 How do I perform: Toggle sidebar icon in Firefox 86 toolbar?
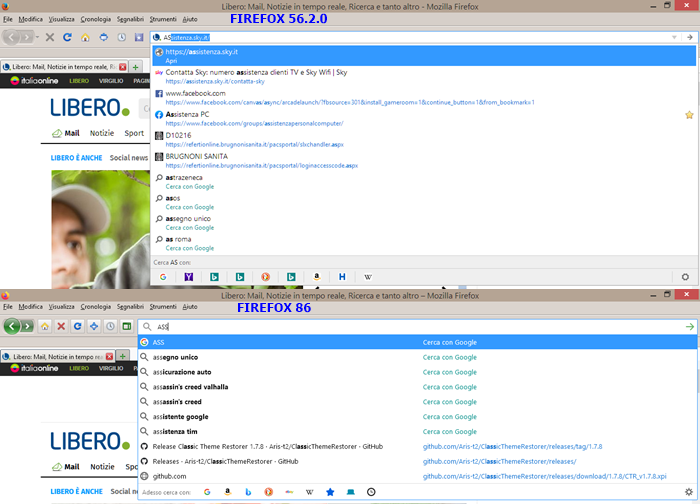pyautogui.click(x=127, y=326)
